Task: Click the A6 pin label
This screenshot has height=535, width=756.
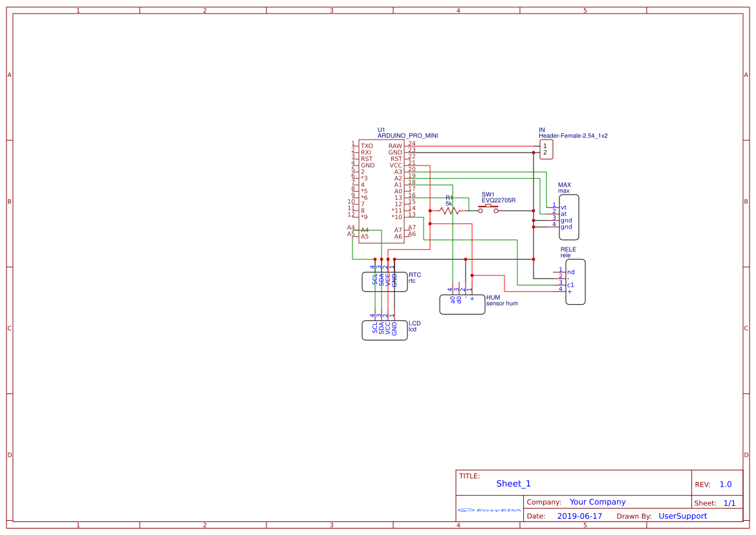Action: pyautogui.click(x=398, y=236)
